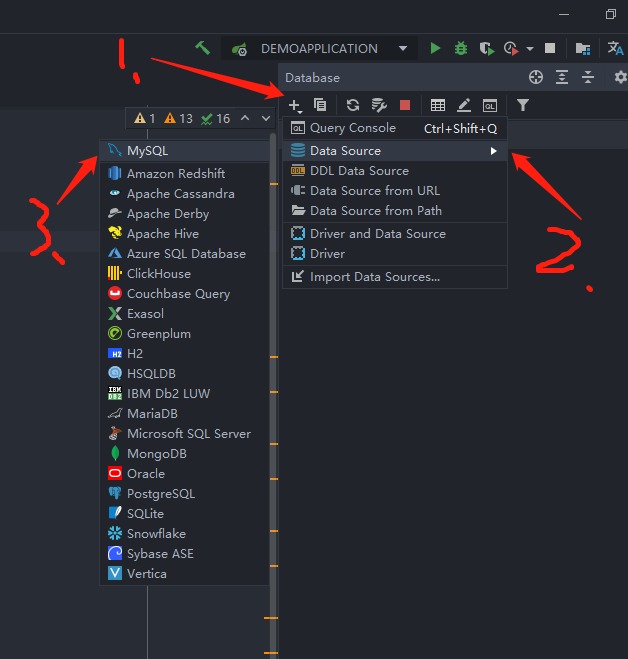
Task: Select Couchbase Query data source
Action: click(185, 294)
